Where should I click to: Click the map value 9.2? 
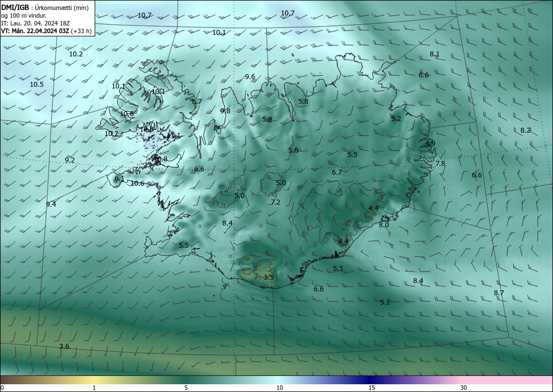pyautogui.click(x=70, y=160)
